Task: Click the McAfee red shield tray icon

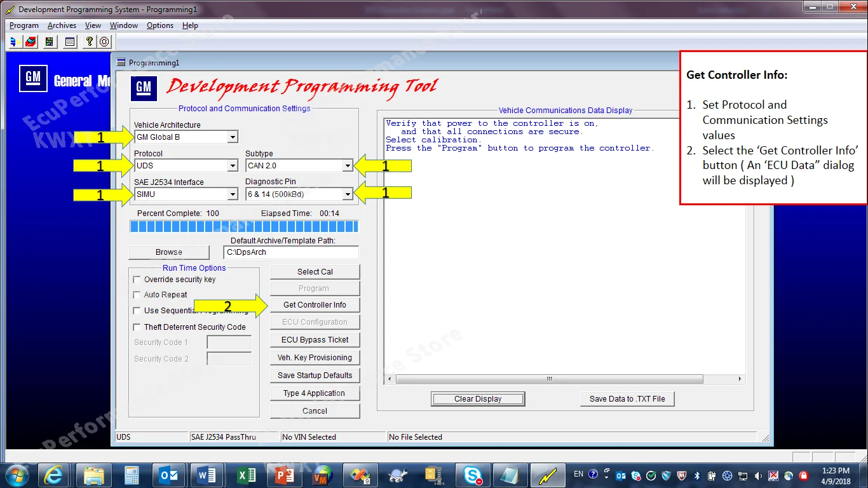Action: tap(682, 475)
